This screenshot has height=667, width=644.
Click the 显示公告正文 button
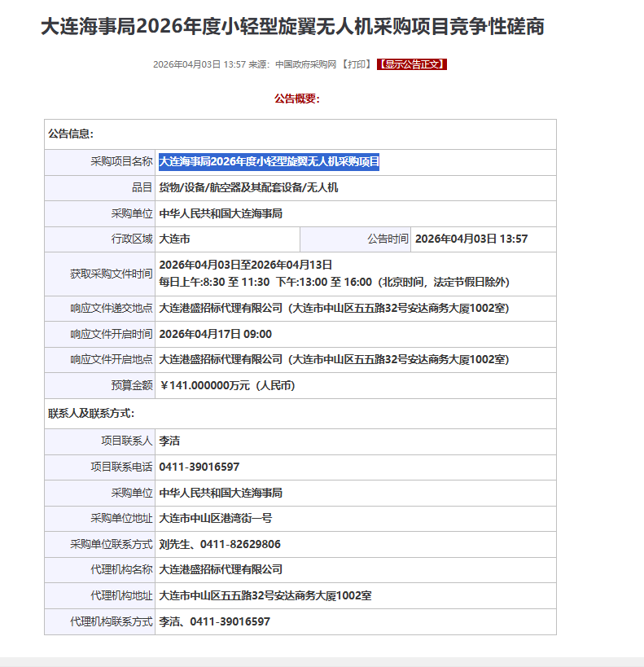pos(411,64)
